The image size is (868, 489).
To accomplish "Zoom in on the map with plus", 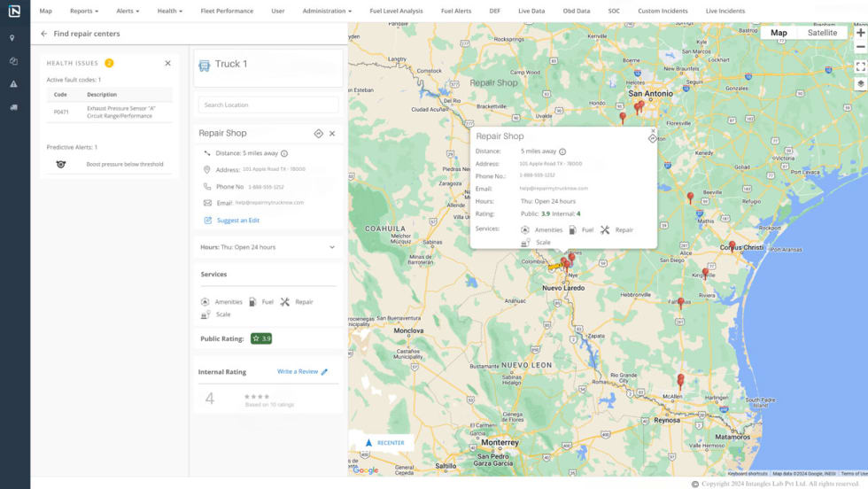I will coord(860,33).
